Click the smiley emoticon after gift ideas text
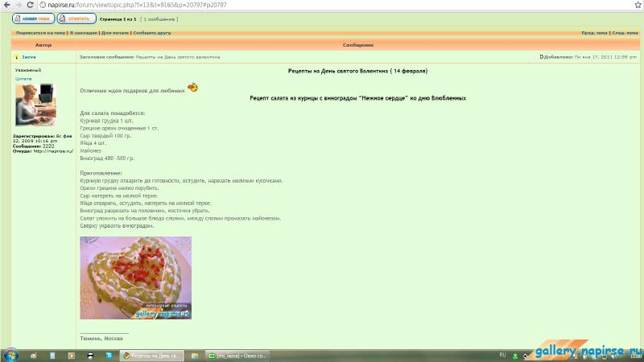The image size is (644, 362). pyautogui.click(x=192, y=87)
